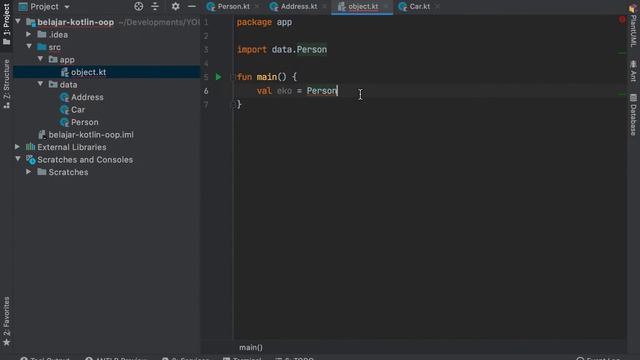Click the collapse all icon in Project panel
640x360 pixels.
pos(155,6)
